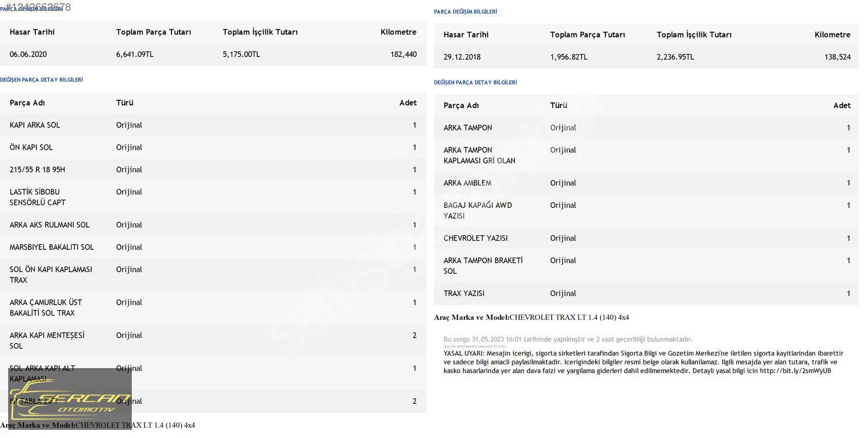Click right Araç Marka ve Model line
This screenshot has height=438, width=868.
[x=532, y=317]
